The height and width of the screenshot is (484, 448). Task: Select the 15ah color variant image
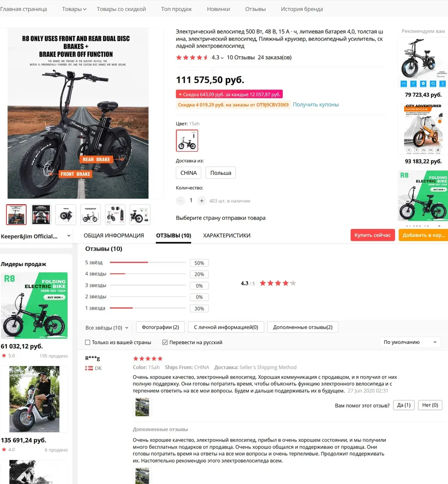click(x=187, y=140)
